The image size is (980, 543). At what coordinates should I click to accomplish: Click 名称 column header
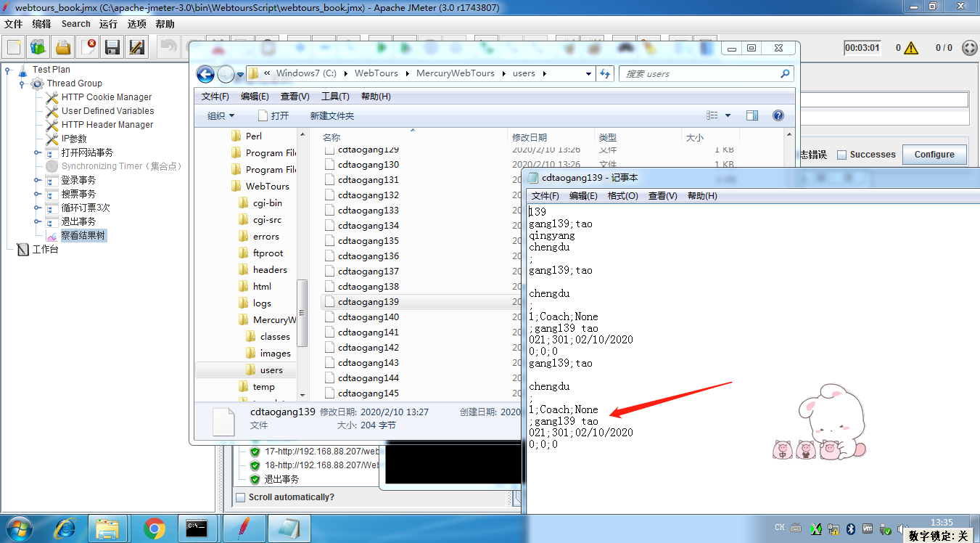332,137
